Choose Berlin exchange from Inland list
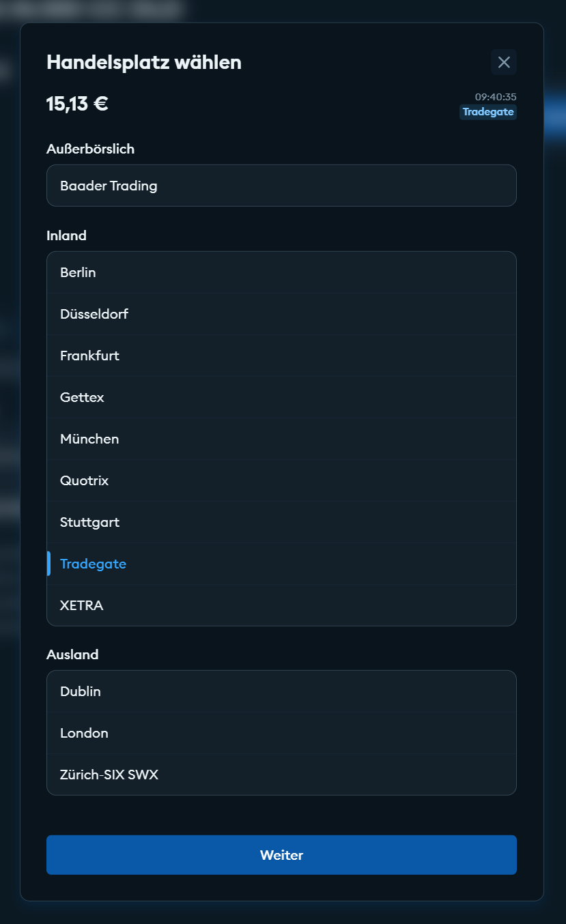This screenshot has height=924, width=566. click(281, 272)
